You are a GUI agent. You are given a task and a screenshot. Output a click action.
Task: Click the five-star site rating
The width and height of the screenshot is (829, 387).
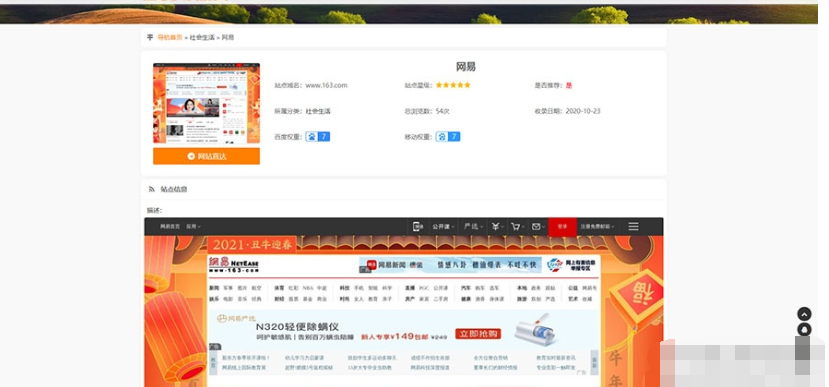coord(453,85)
